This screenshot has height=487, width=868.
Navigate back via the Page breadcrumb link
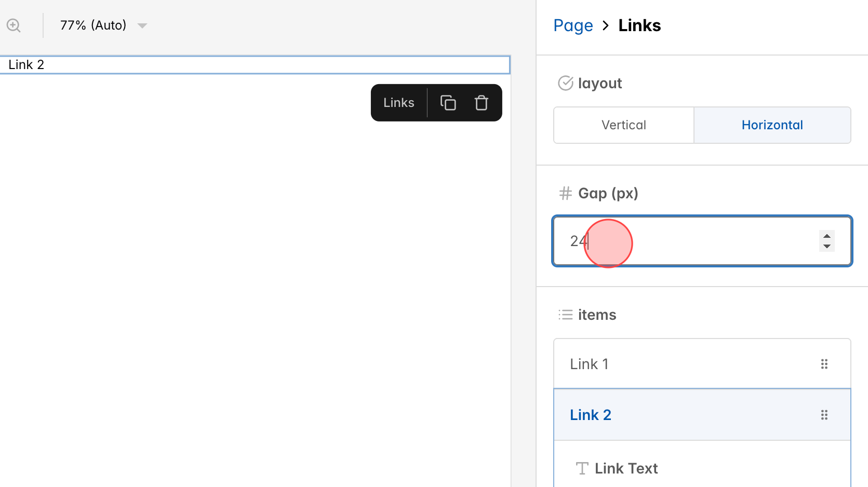click(573, 25)
